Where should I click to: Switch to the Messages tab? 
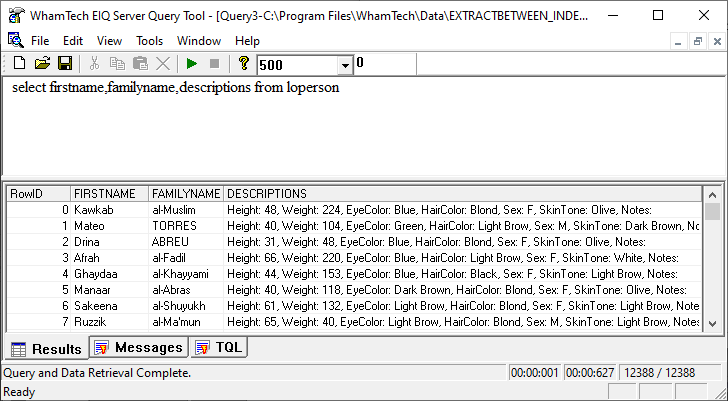click(x=138, y=347)
